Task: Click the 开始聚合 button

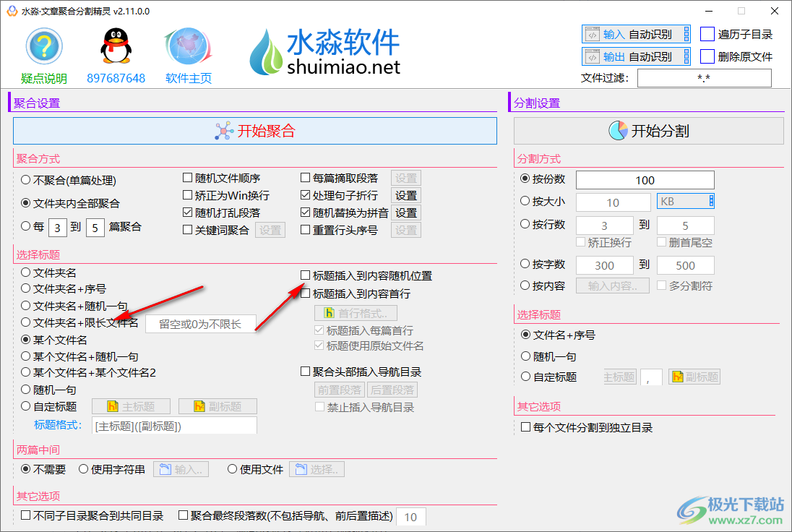Action: [x=255, y=131]
